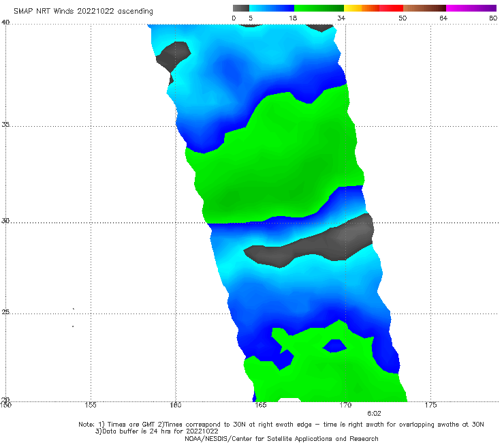Click latitude axis label '35'
This screenshot has height=443, width=504.
(x=5, y=124)
